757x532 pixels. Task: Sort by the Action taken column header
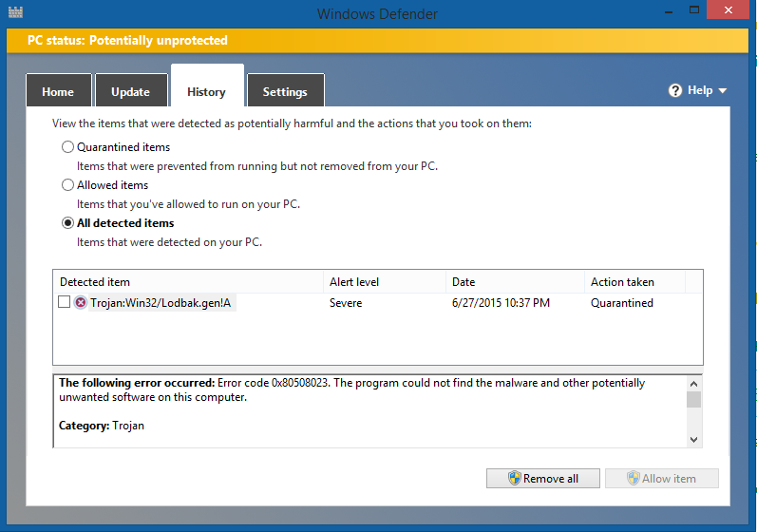pyautogui.click(x=634, y=282)
